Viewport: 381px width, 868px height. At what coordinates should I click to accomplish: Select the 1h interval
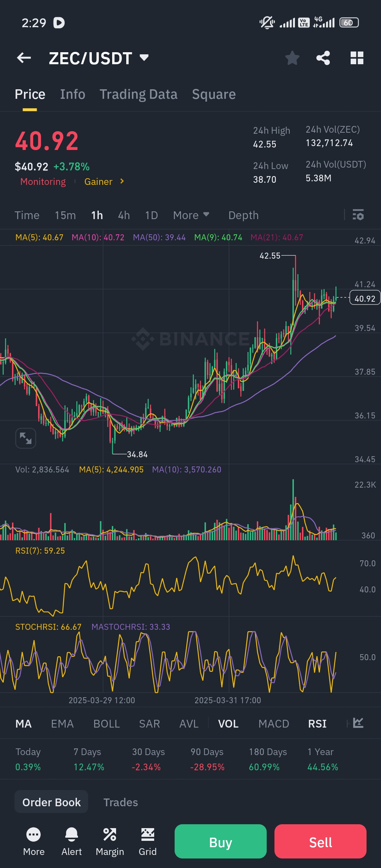coord(97,215)
